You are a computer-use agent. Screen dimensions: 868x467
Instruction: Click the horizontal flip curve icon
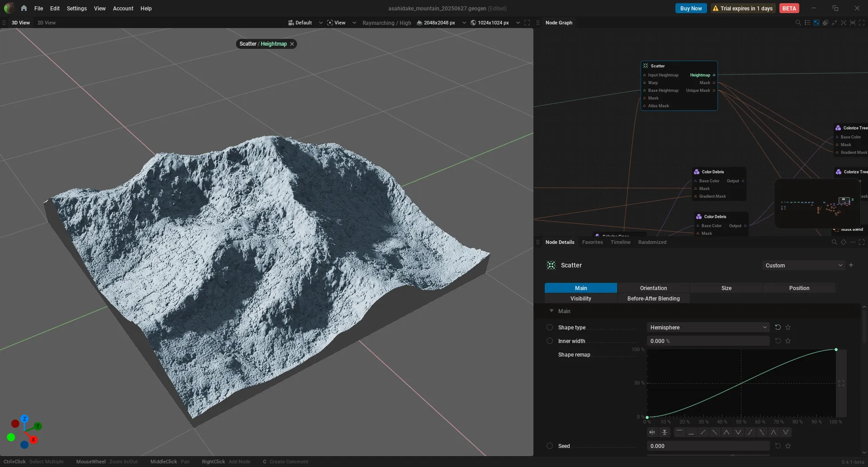652,432
